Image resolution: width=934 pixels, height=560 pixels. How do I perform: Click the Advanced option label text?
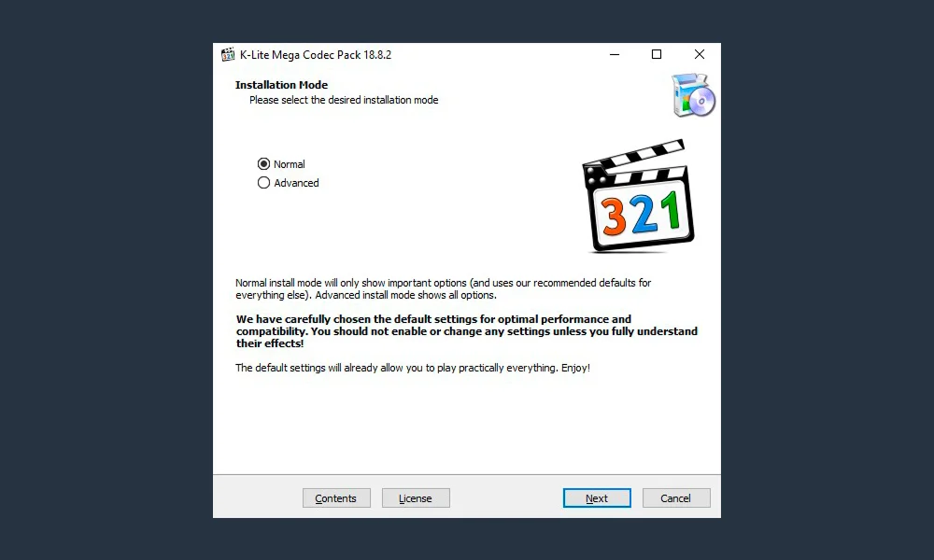[x=296, y=183]
